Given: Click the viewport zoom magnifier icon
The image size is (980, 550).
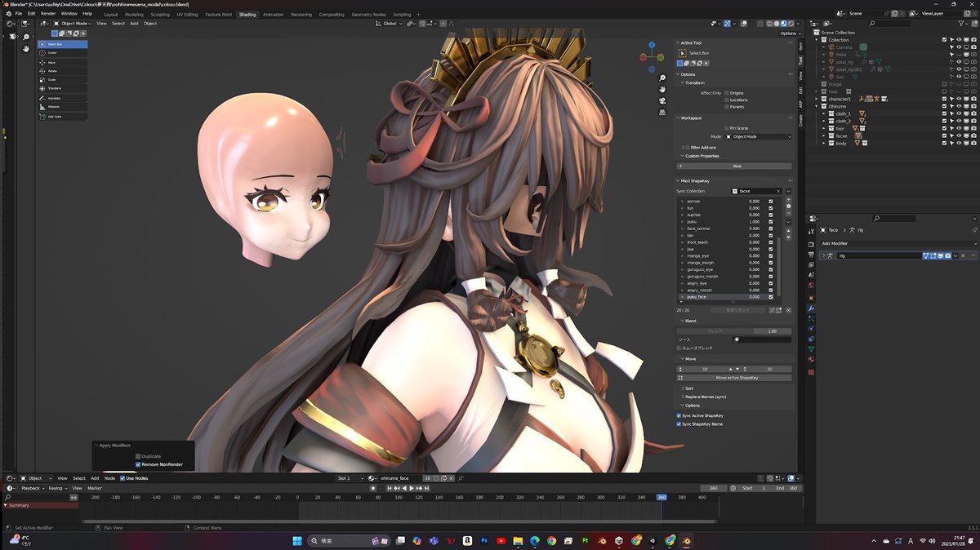Looking at the screenshot, I should (x=662, y=77).
